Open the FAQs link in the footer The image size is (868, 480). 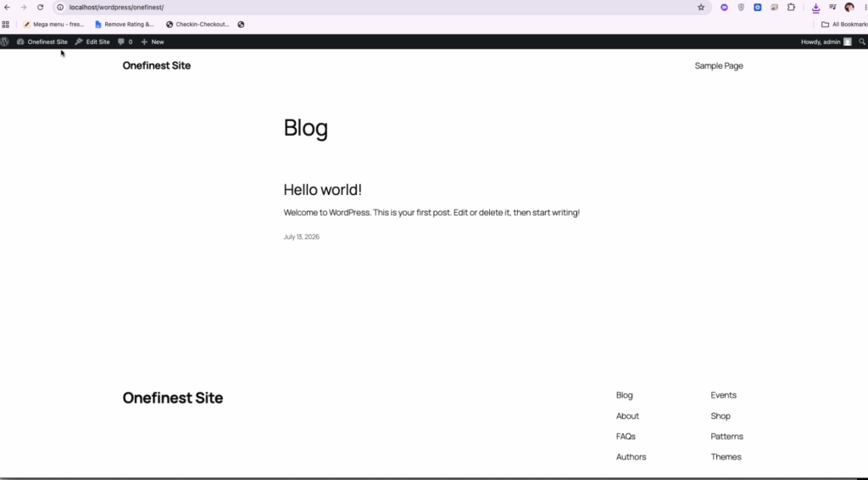(x=626, y=436)
